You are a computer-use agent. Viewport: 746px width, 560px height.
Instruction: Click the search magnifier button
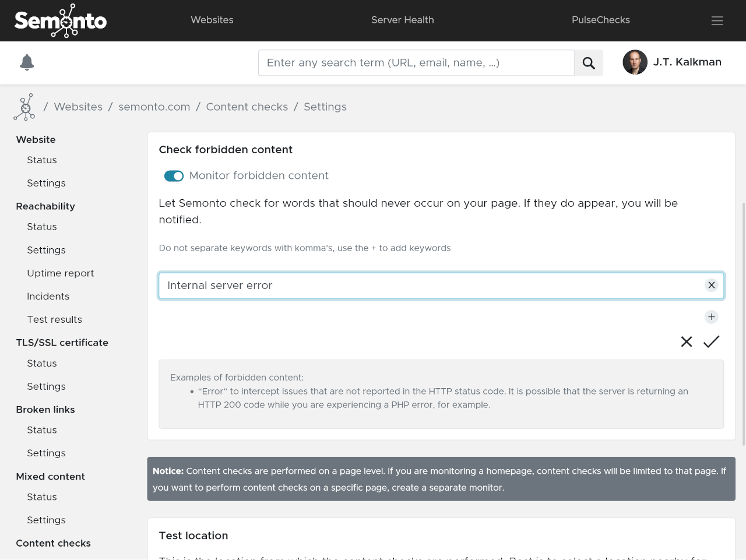coord(589,63)
